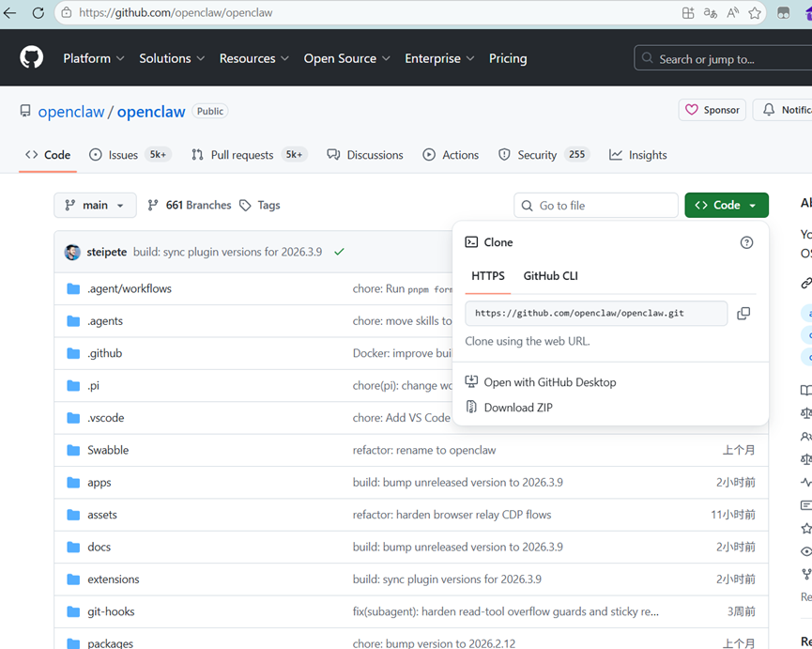812x649 pixels.
Task: Toggle the green Code dropdown button
Action: click(726, 205)
